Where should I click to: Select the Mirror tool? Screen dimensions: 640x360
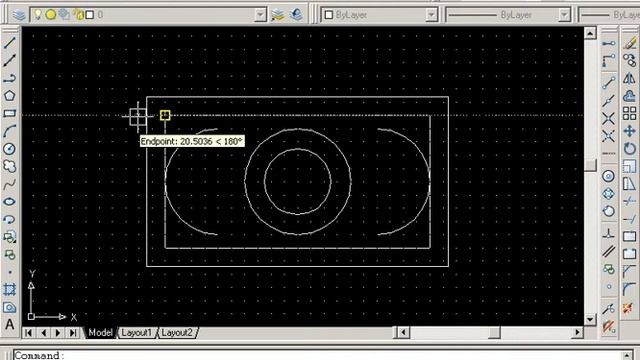(x=629, y=78)
